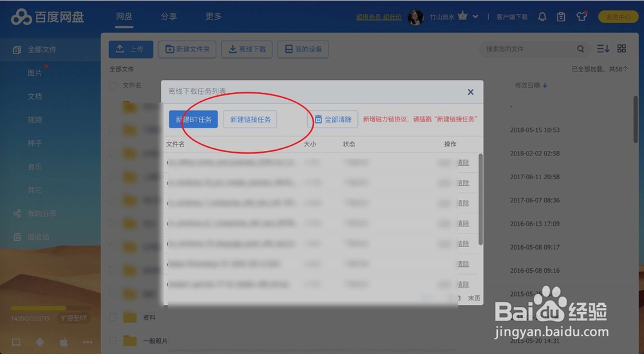The width and height of the screenshot is (644, 354).
Task: Click the 新建文件夹 button
Action: (187, 50)
